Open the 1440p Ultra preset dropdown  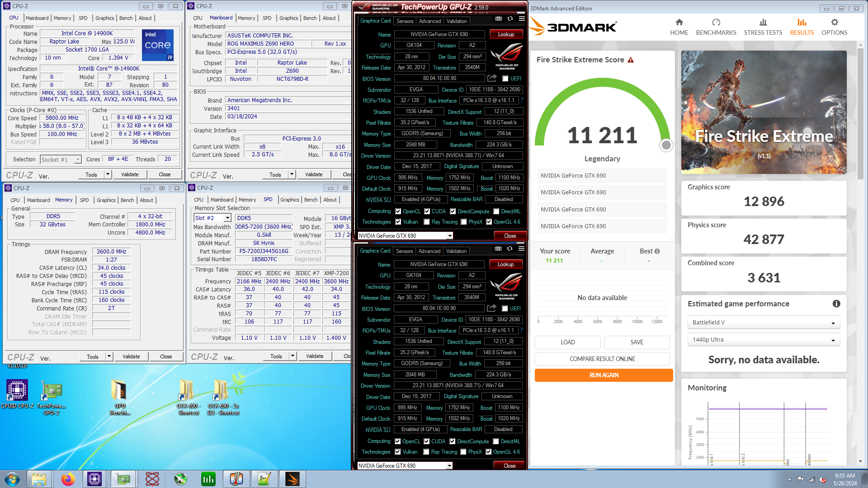[x=764, y=339]
